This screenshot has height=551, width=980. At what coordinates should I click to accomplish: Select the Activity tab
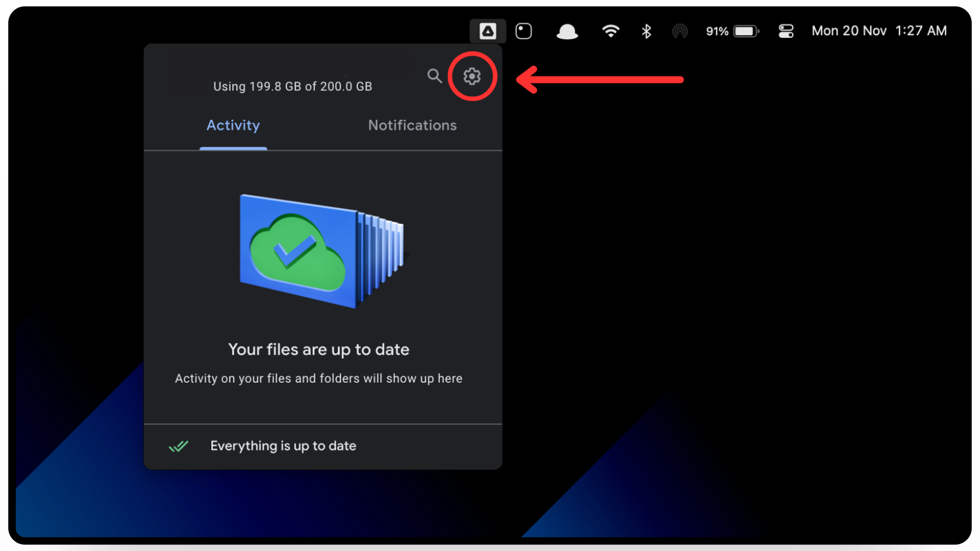[x=233, y=126]
